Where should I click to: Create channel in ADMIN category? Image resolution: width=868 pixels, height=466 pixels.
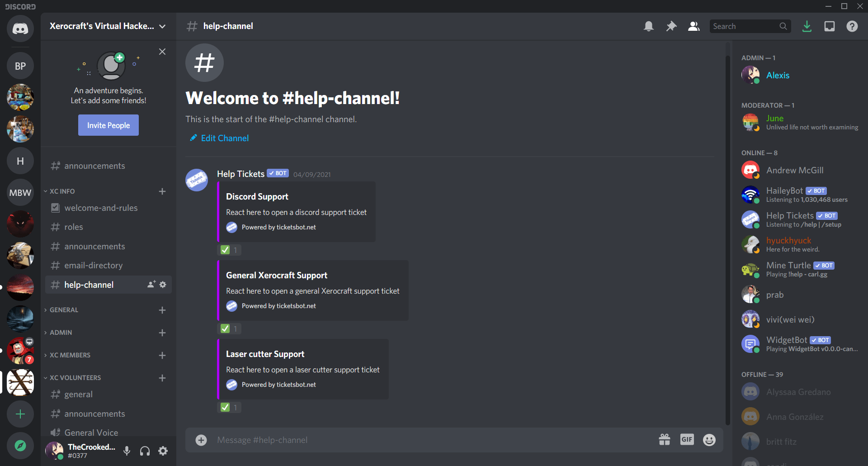click(162, 333)
